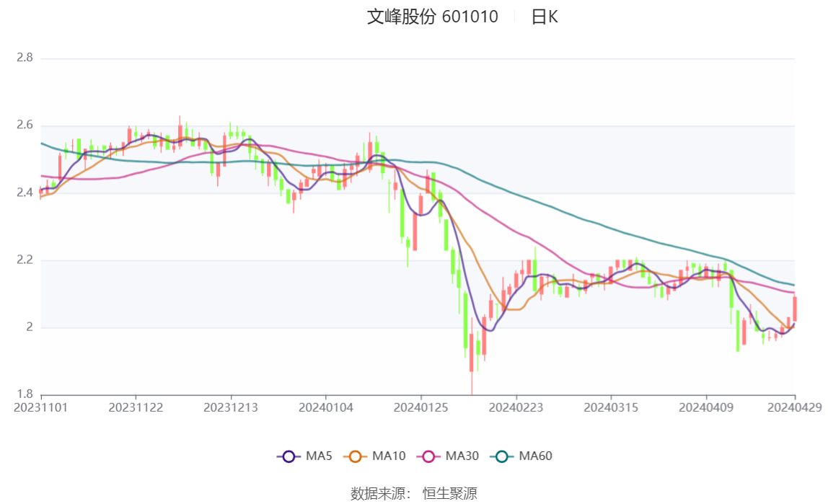Toggle the MA30 legend item

click(x=448, y=456)
